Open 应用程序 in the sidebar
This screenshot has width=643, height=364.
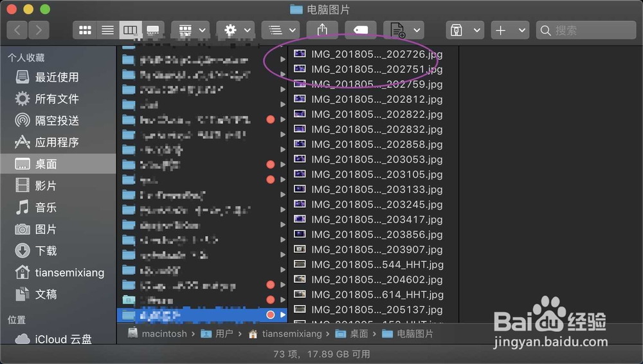(58, 142)
